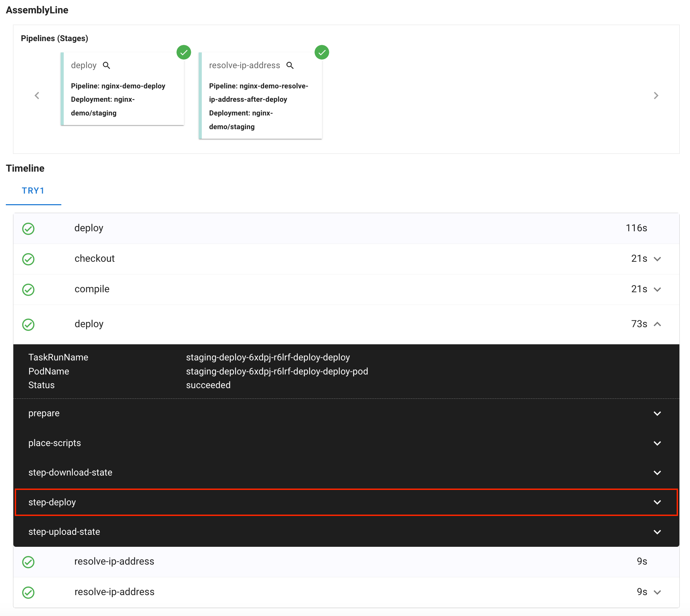Expand the last resolve-ip-address 9s task

(657, 592)
